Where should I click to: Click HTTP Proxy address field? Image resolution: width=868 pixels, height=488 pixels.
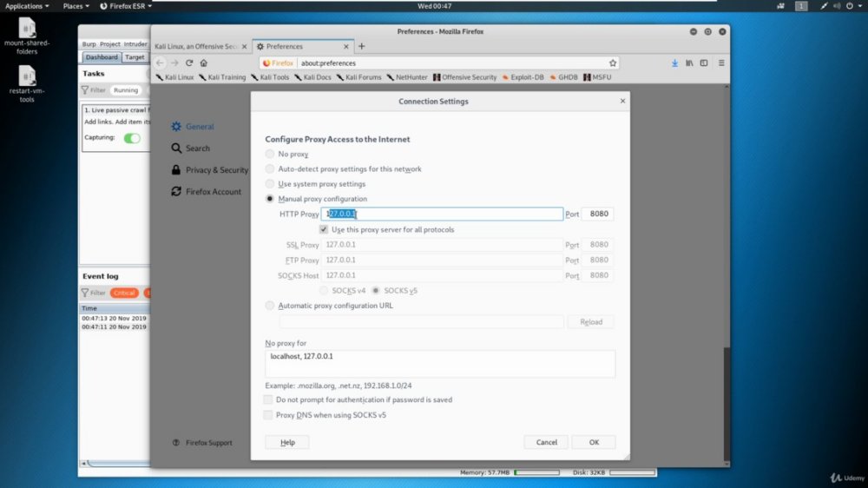pyautogui.click(x=442, y=214)
